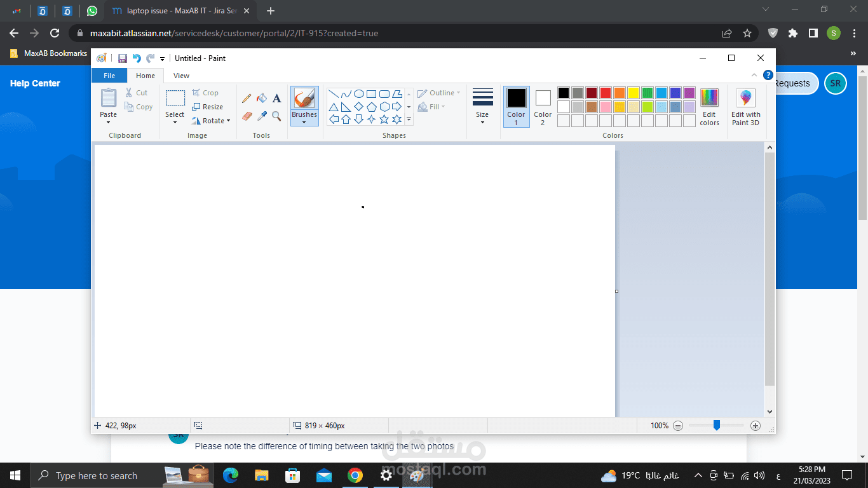This screenshot has width=868, height=488.
Task: Open File Explorer from taskbar
Action: point(262,475)
